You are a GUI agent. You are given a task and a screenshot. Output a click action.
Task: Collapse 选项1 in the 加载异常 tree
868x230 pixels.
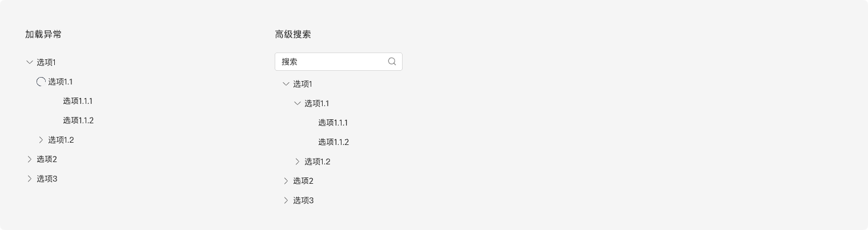point(30,62)
